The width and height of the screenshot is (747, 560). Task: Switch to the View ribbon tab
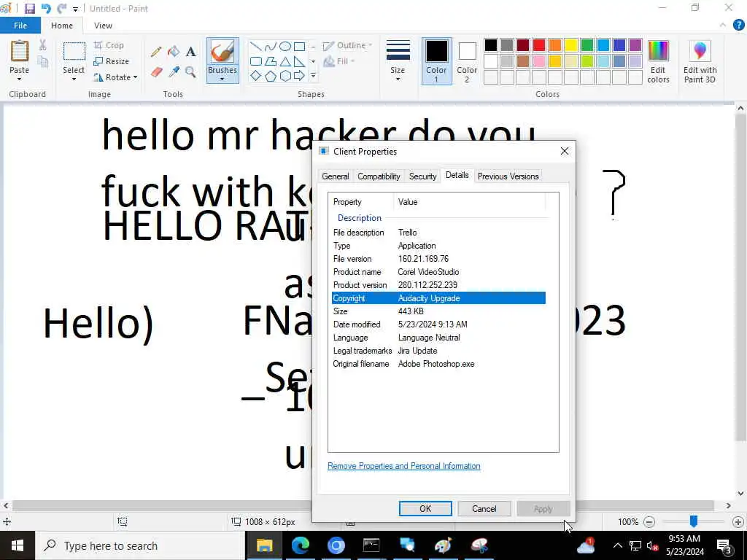(103, 26)
